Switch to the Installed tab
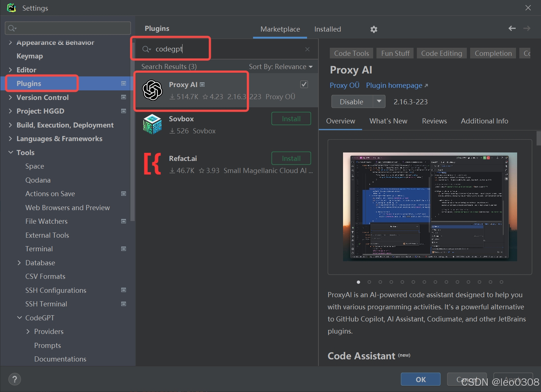 coord(327,29)
